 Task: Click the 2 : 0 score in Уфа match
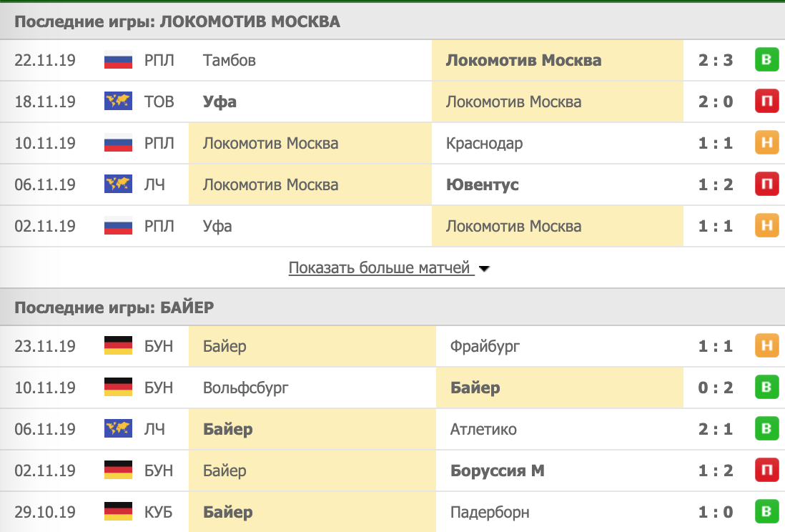(716, 102)
